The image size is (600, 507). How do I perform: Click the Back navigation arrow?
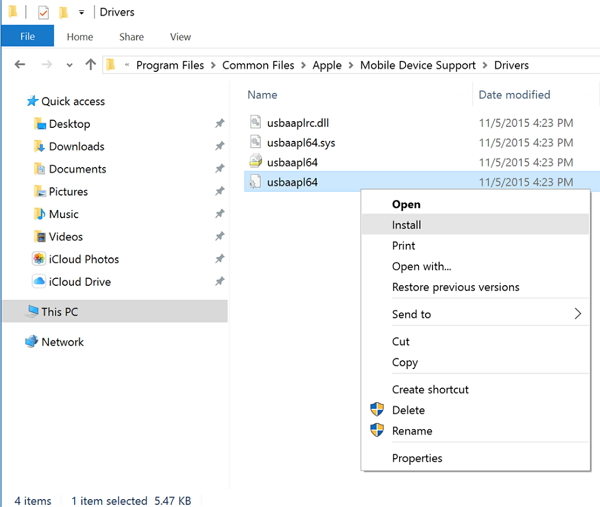20,64
